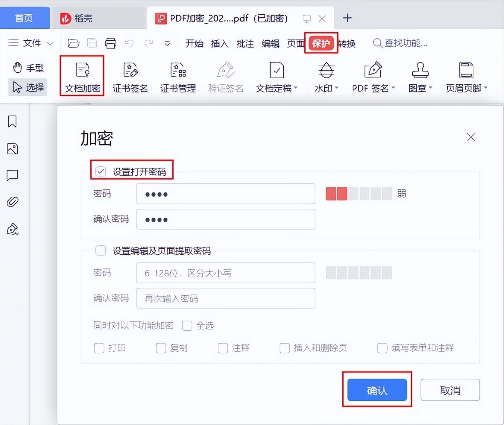504x425 pixels.
Task: Go to the 首页 home tab
Action: (x=24, y=18)
